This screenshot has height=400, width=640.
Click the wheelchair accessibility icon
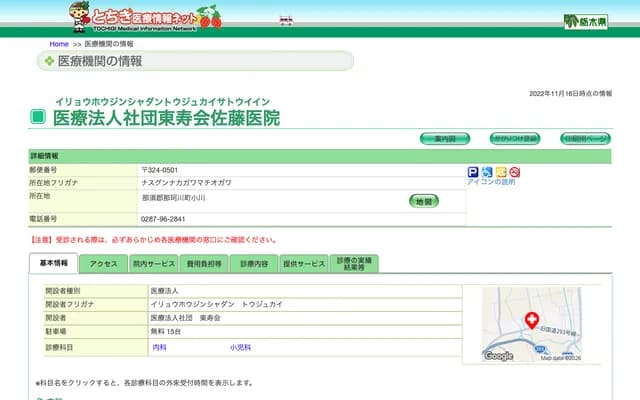pos(487,172)
